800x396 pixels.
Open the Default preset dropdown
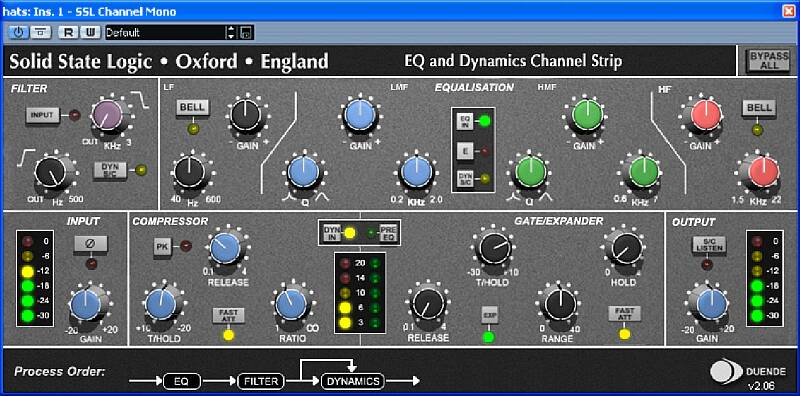point(165,33)
